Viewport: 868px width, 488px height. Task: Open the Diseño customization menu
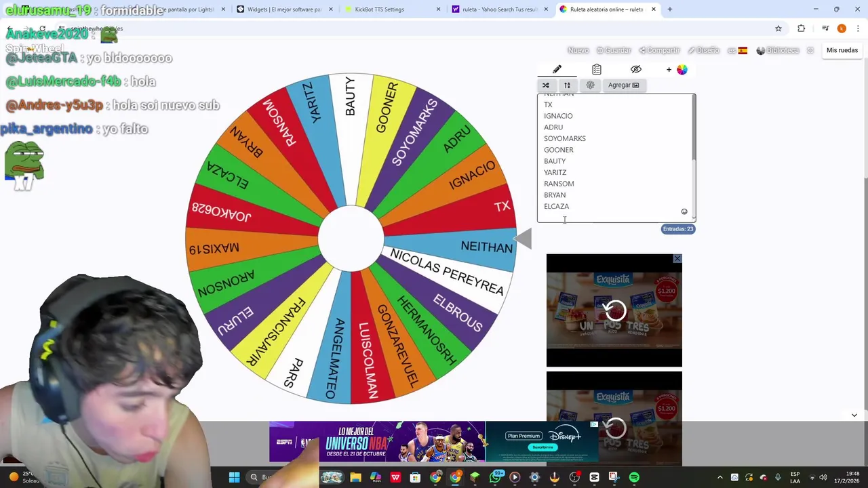point(703,50)
